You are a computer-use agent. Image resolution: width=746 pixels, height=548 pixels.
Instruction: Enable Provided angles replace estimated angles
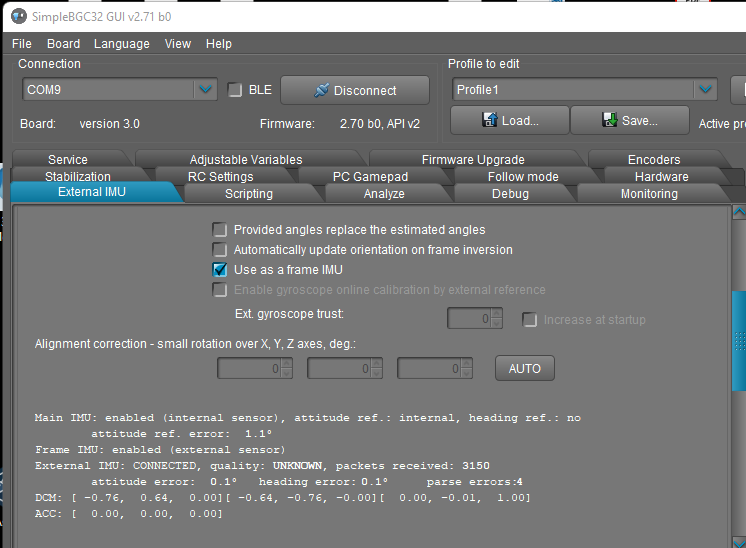pos(220,230)
